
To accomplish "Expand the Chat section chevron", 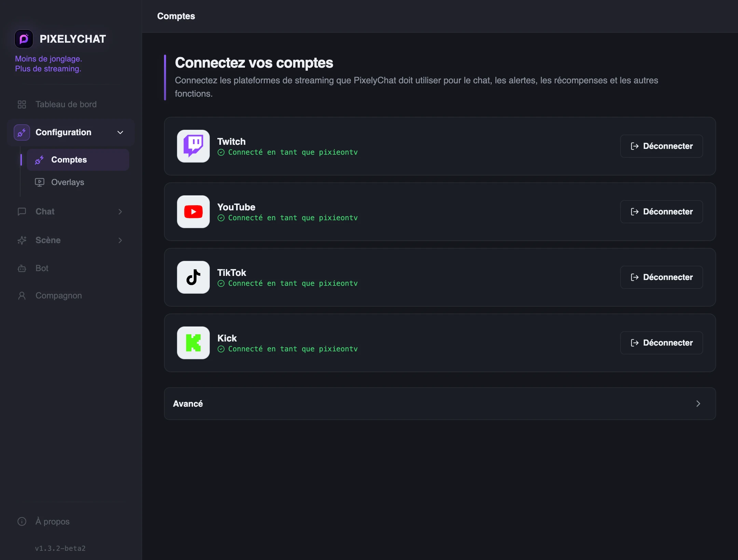I will [120, 212].
